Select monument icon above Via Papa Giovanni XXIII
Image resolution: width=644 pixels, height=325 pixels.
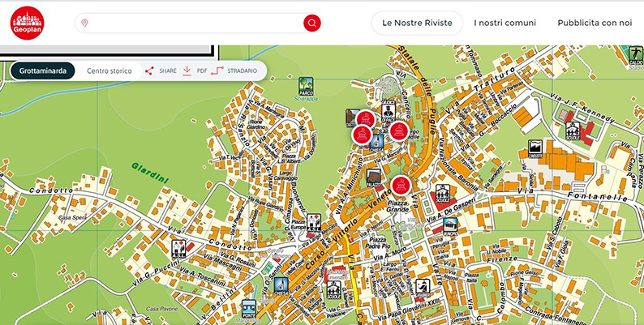(x=423, y=288)
